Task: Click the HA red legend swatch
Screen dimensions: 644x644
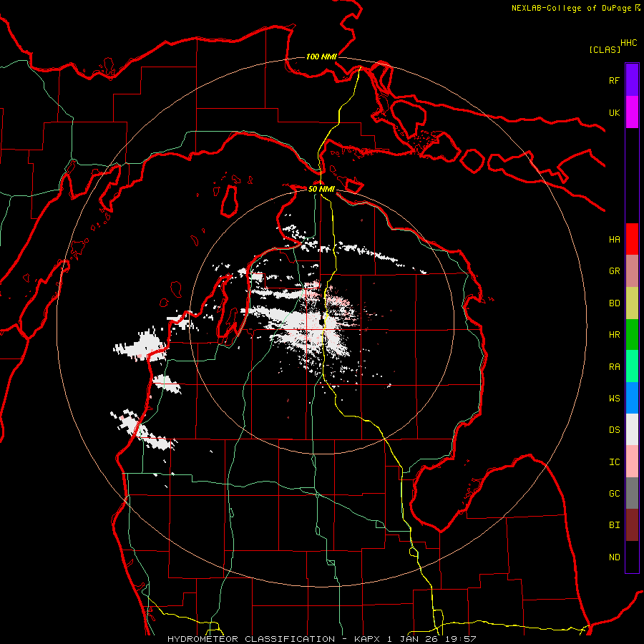Action: pyautogui.click(x=632, y=239)
